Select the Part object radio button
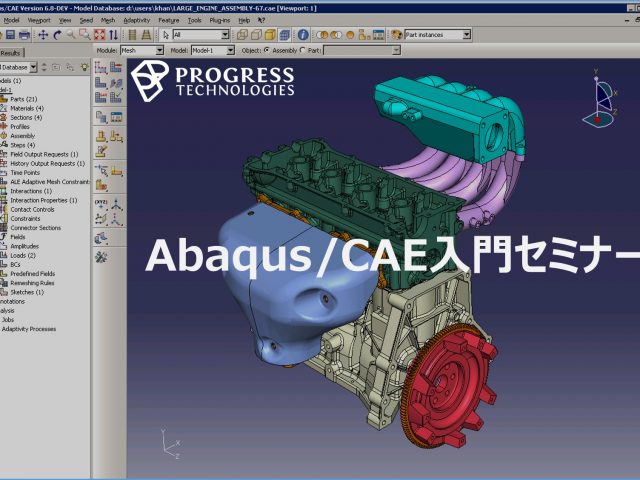This screenshot has width=640, height=480. pos(302,50)
